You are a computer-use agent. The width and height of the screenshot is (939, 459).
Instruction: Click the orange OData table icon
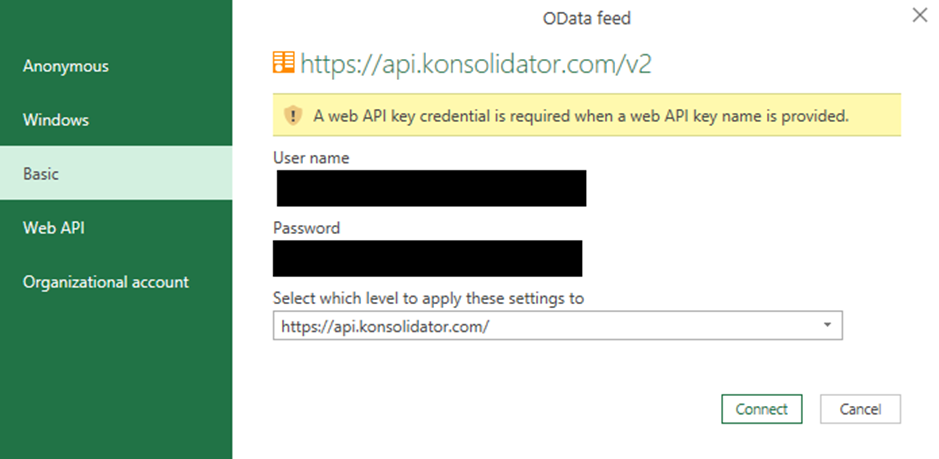coord(283,63)
